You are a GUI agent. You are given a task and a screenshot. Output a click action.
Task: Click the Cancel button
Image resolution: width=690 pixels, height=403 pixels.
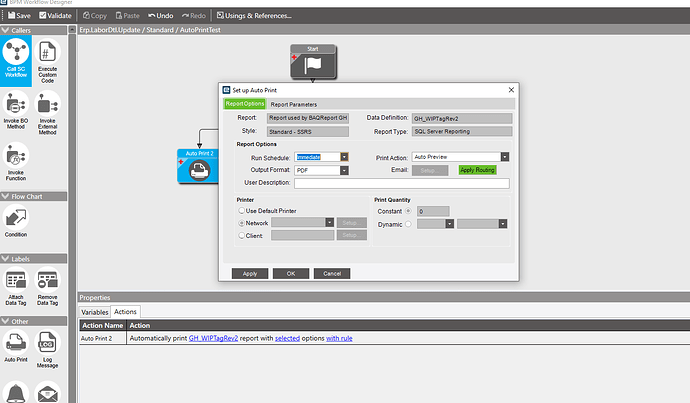point(332,274)
